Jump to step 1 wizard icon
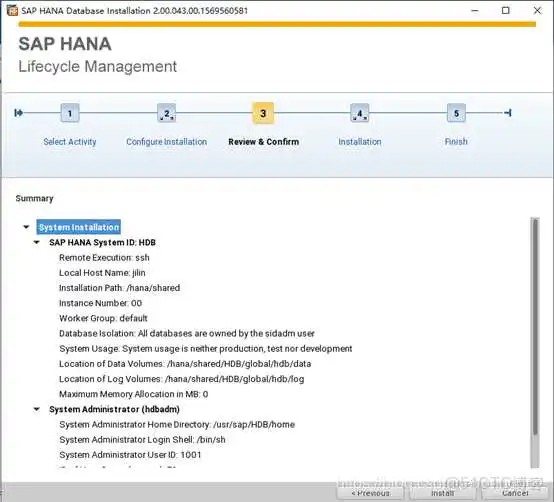554x502 pixels. tap(70, 113)
